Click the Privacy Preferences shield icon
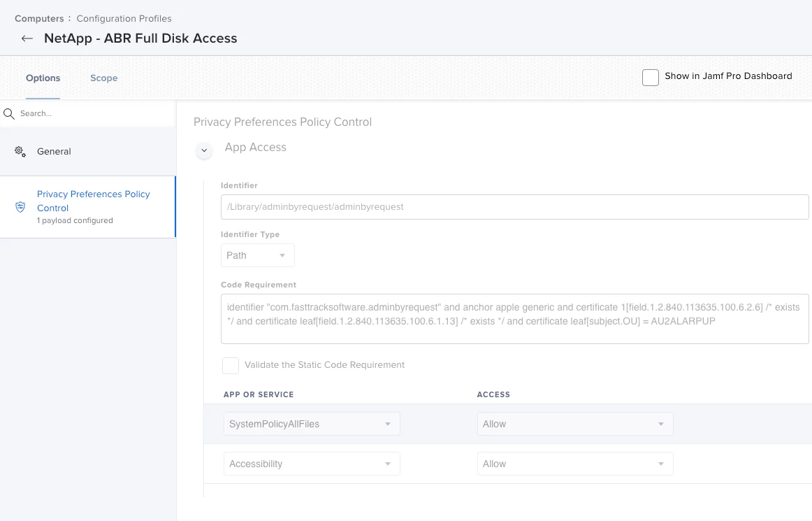 20,207
